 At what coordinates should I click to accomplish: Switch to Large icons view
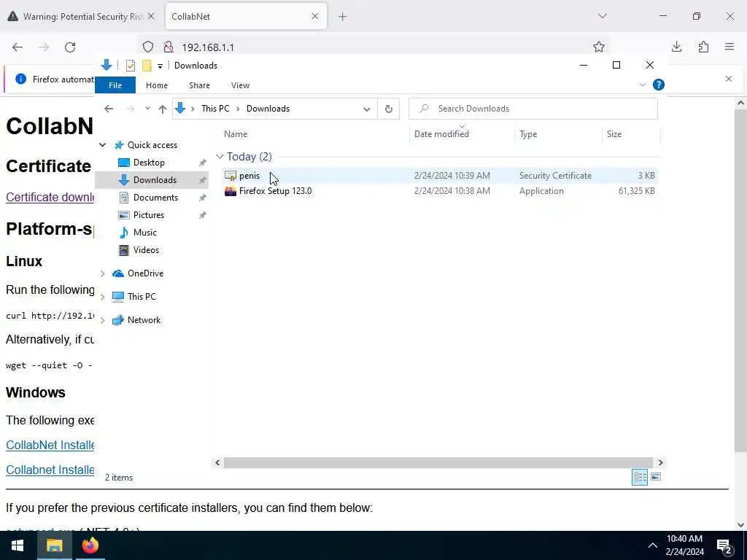pos(656,477)
